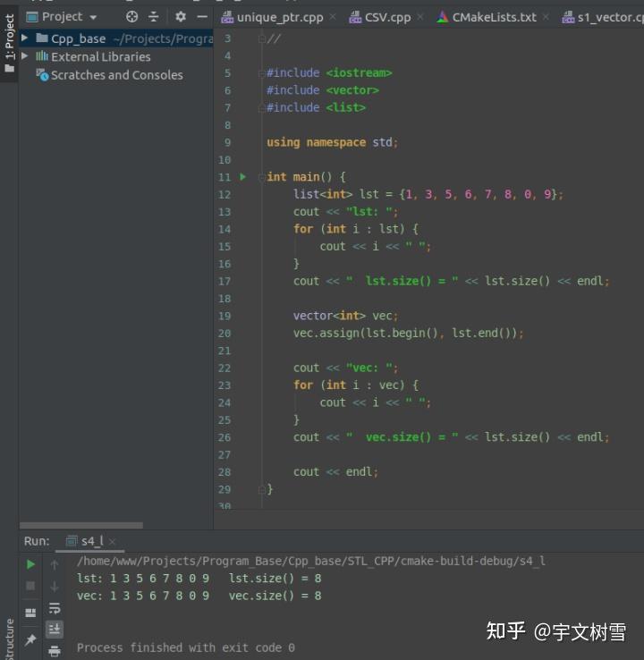
Task: Click the collapse all icon in Project panel
Action: (x=154, y=17)
